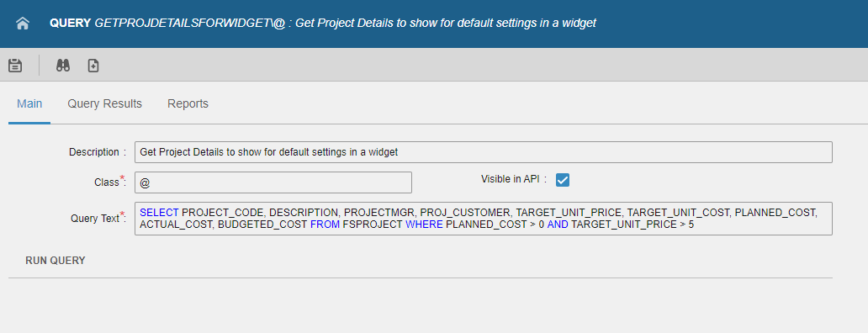Screen dimensions: 868x333
Task: Select the Class label
Action: pyautogui.click(x=106, y=182)
